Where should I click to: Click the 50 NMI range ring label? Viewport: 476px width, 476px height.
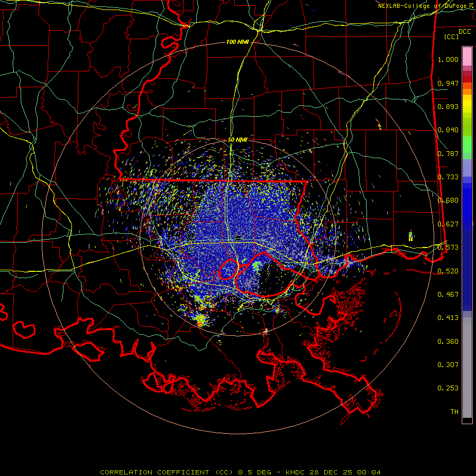[237, 140]
